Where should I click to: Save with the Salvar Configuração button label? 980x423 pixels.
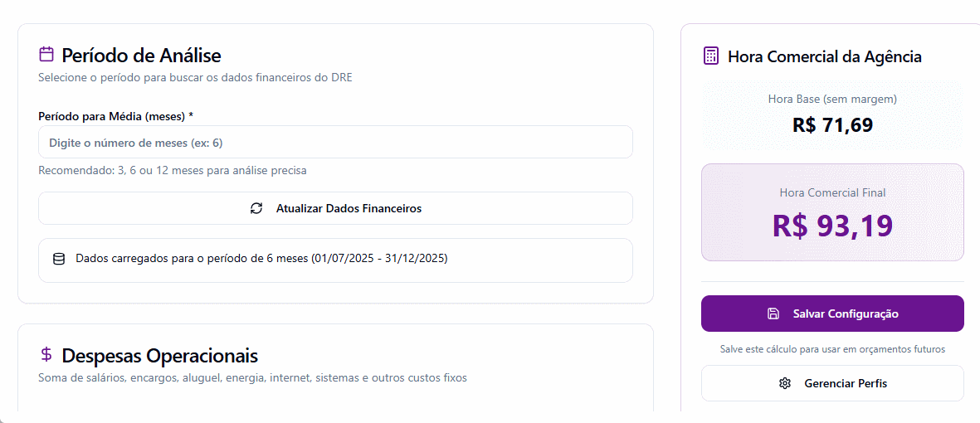pos(845,314)
